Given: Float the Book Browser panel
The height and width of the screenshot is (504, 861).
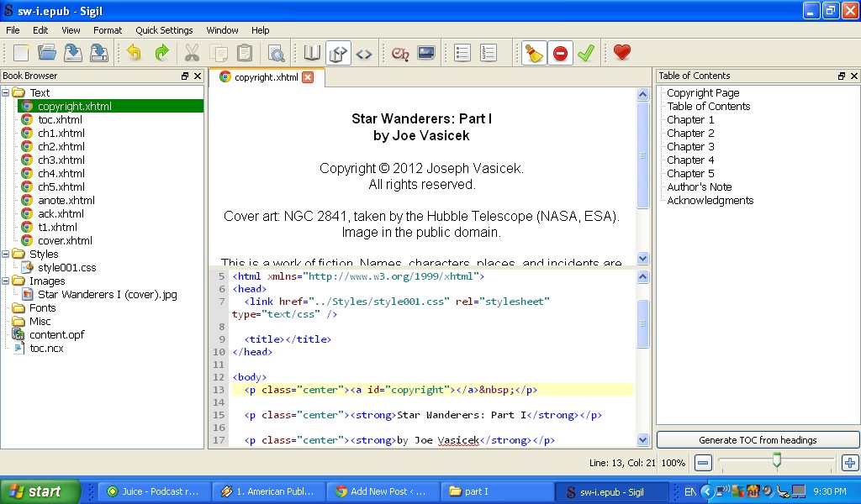Looking at the screenshot, I should pyautogui.click(x=185, y=76).
